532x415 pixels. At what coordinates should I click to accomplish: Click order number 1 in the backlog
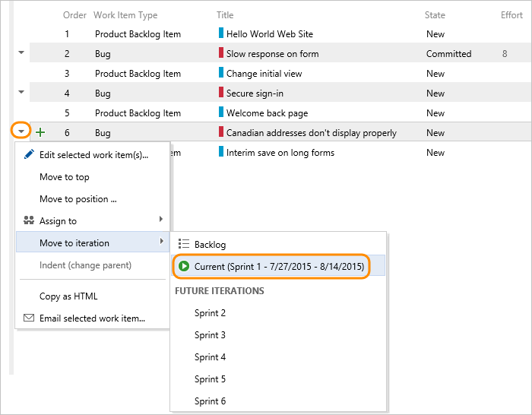67,34
